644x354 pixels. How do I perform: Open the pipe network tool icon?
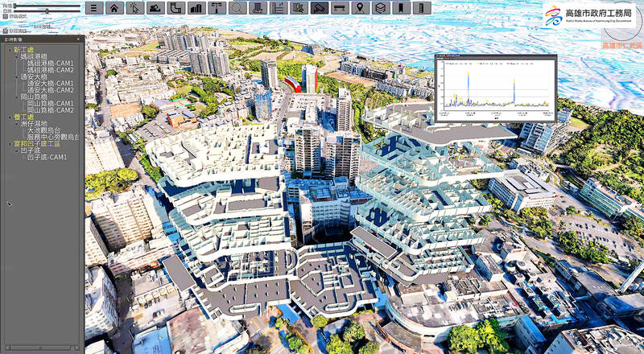pyautogui.click(x=175, y=8)
